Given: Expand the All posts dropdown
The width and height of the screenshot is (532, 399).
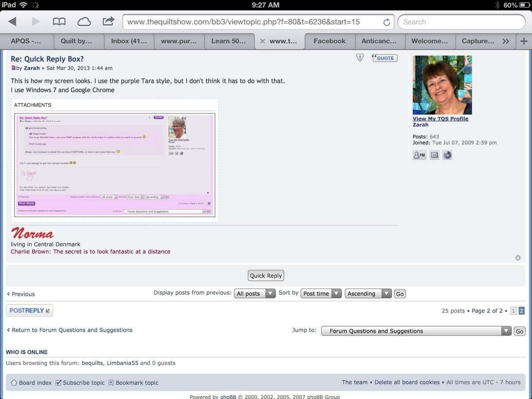Looking at the screenshot, I should coord(254,293).
